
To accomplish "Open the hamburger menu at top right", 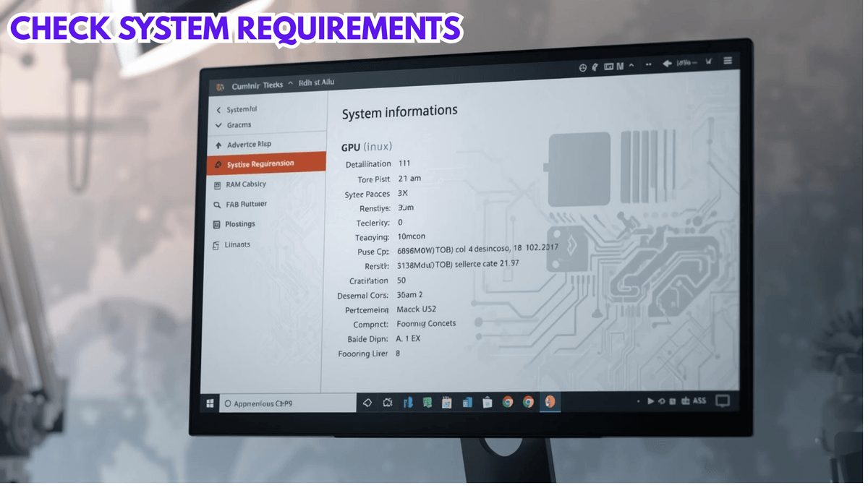I will point(727,61).
